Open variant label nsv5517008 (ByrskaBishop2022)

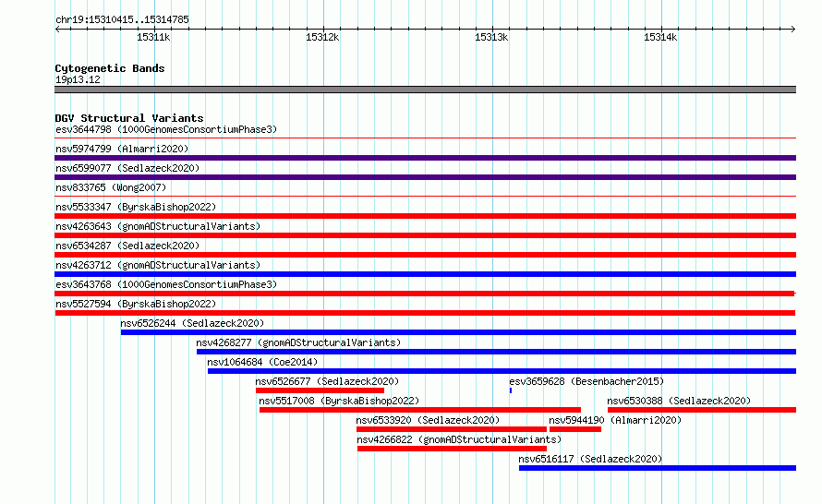[339, 401]
